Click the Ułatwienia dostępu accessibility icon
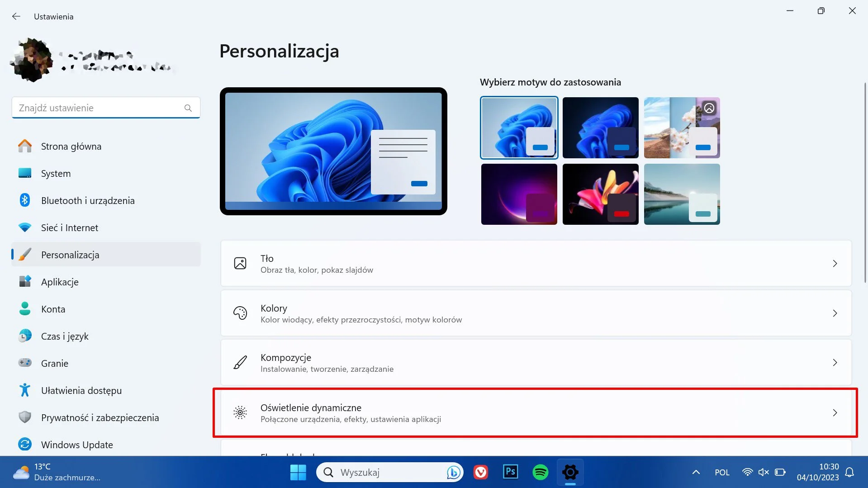868x488 pixels. pos(25,390)
